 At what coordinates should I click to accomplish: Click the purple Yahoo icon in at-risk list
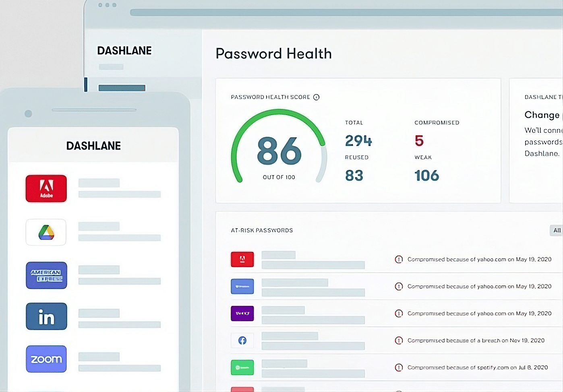tap(242, 313)
